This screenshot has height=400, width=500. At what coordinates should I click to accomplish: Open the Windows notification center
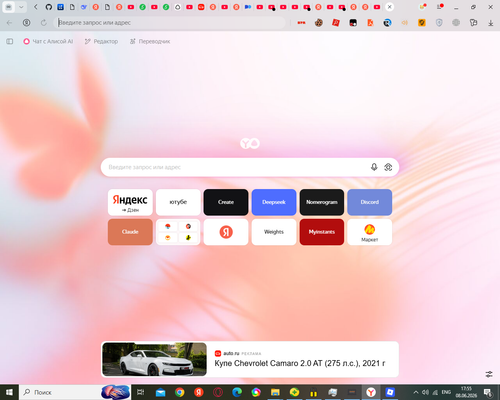coord(488,393)
